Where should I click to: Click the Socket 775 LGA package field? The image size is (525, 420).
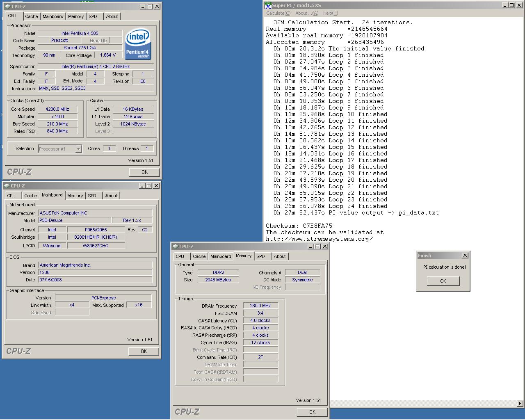tap(80, 48)
